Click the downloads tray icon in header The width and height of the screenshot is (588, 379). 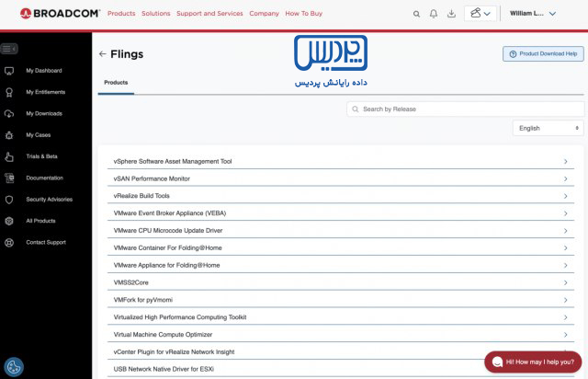point(451,14)
